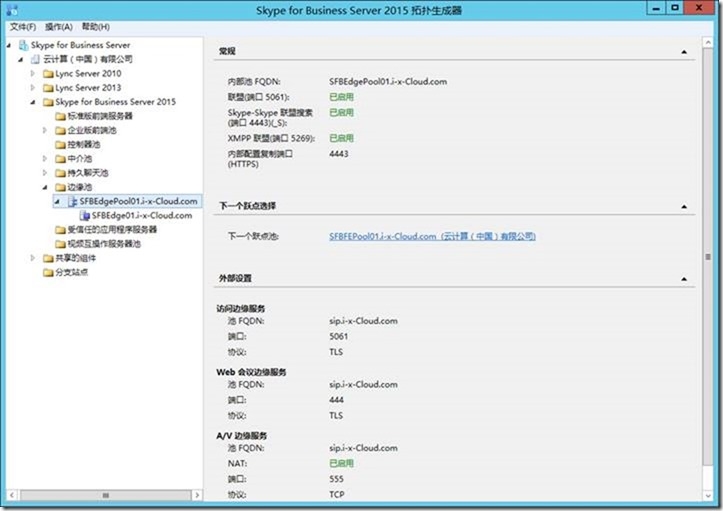Click the application icon in the title bar
723x511 pixels.
click(x=12, y=10)
